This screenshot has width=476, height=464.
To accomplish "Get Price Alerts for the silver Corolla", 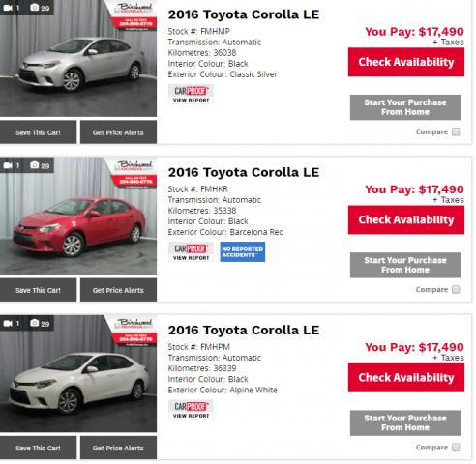I will (x=118, y=132).
